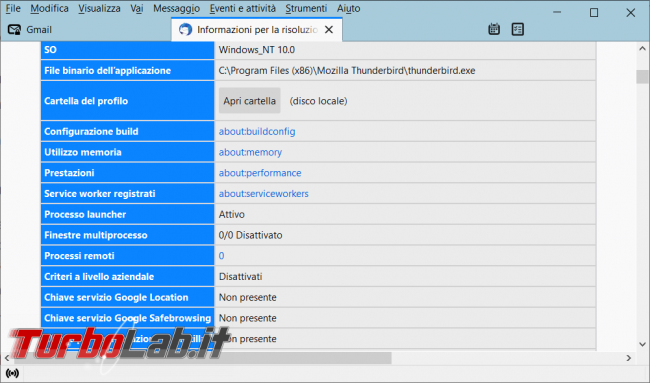Viewport: 650px width, 383px height.
Task: Click the horizontal scrollbar thumb
Action: [x=203, y=358]
